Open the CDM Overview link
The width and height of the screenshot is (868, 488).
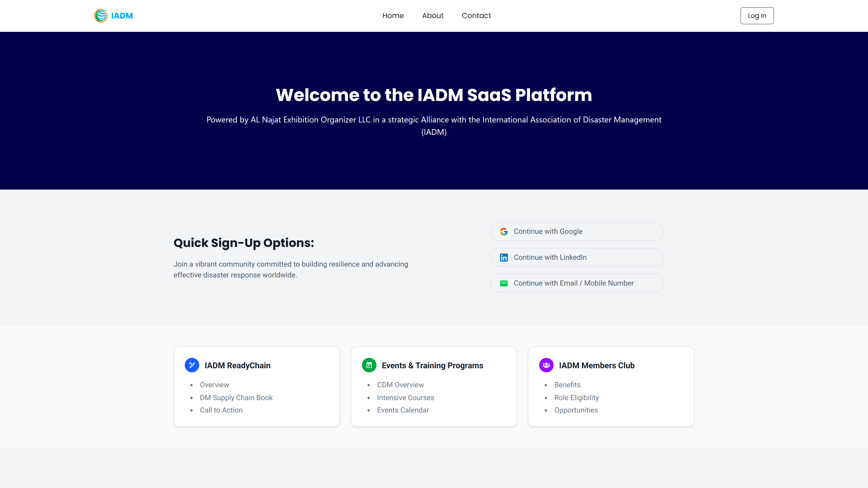click(400, 385)
